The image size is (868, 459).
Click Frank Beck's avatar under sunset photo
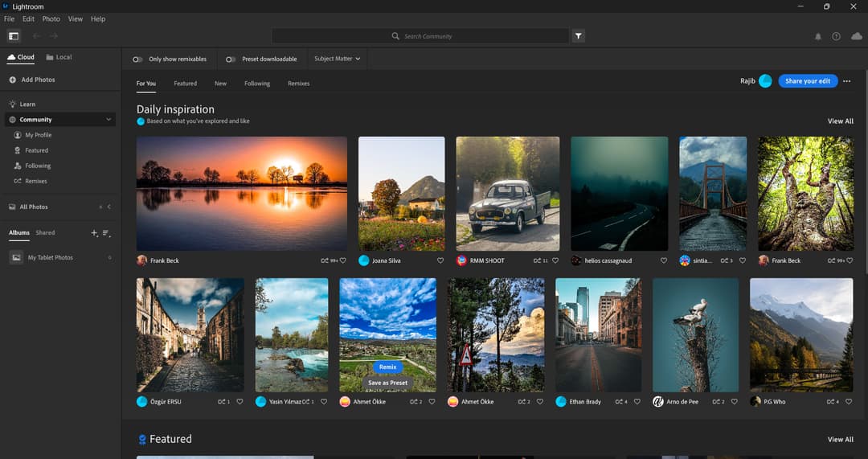[x=141, y=260]
